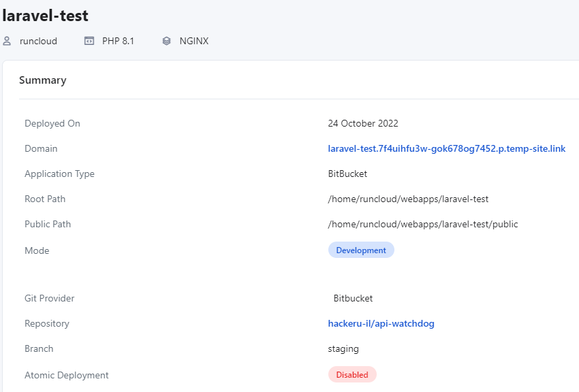Viewport: 579px width, 392px height.
Task: Click the NGINX stack layers icon
Action: pyautogui.click(x=167, y=41)
